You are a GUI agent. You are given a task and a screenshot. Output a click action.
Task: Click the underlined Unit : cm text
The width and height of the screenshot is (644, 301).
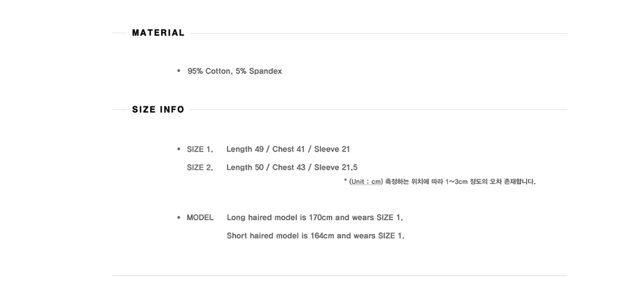tap(365, 182)
